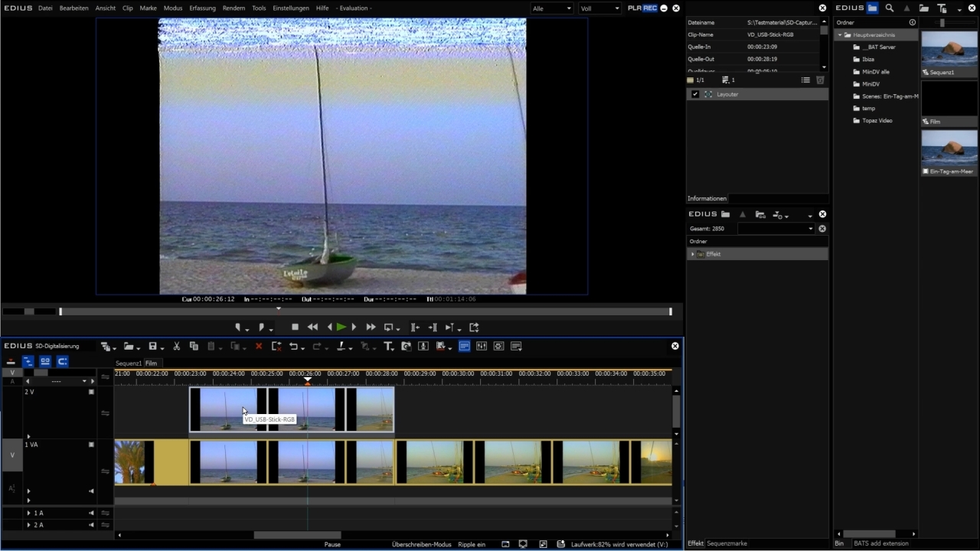Screen dimensions: 980x551
Task: Toggle the Ripple mode button in the timeline header
Action: tap(28, 361)
